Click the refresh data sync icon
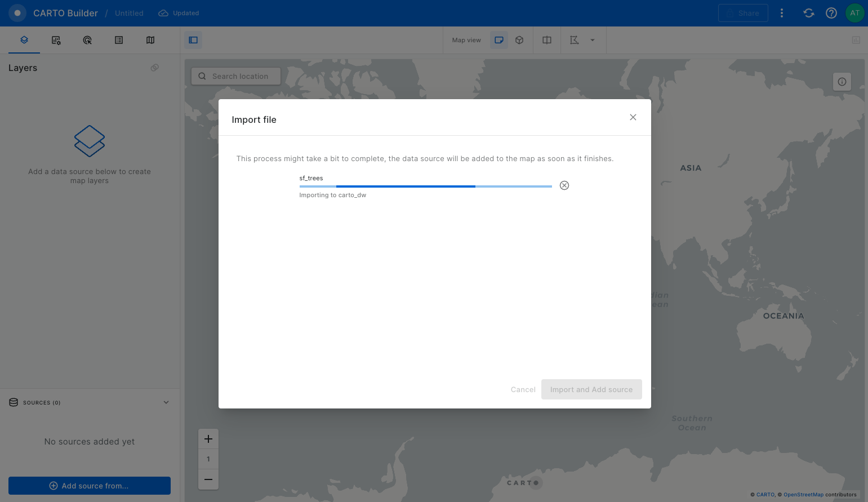Image resolution: width=868 pixels, height=502 pixels. pyautogui.click(x=809, y=13)
